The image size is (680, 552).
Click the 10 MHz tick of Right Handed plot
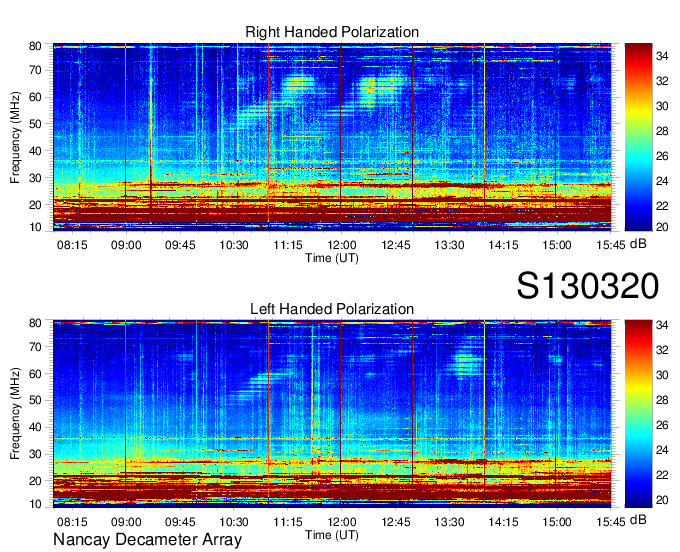(x=35, y=227)
